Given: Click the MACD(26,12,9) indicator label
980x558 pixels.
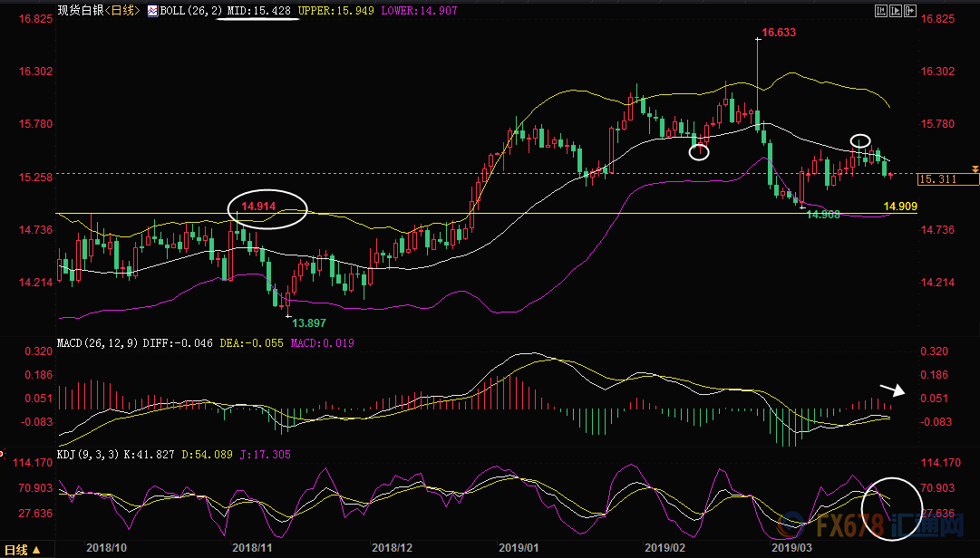Looking at the screenshot, I should point(95,343).
